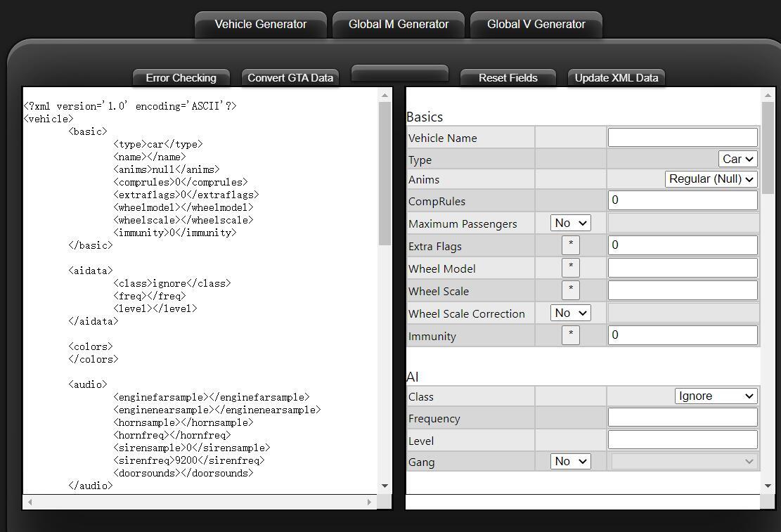Open the AI Class dropdown showing Ignore
The height and width of the screenshot is (532, 781).
716,396
